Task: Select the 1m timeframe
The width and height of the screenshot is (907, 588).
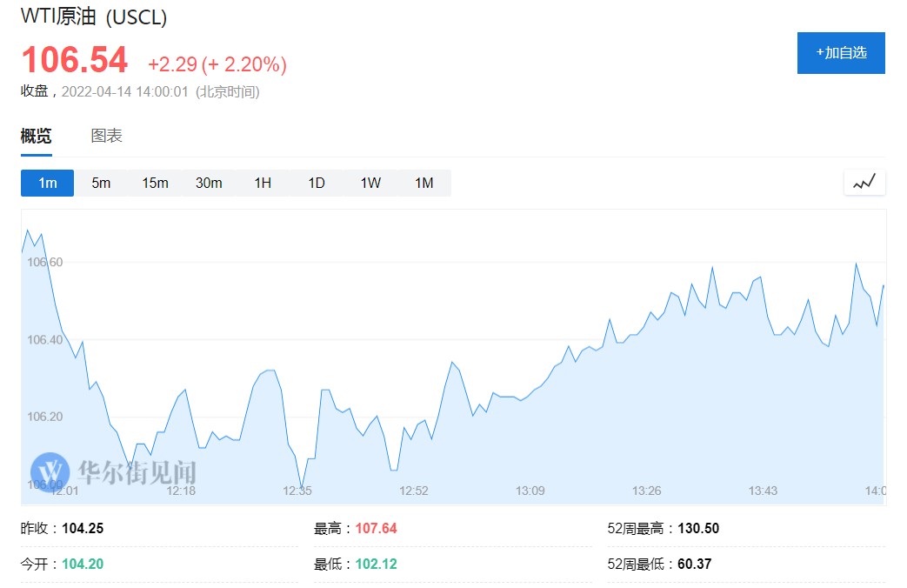Action: pyautogui.click(x=48, y=183)
